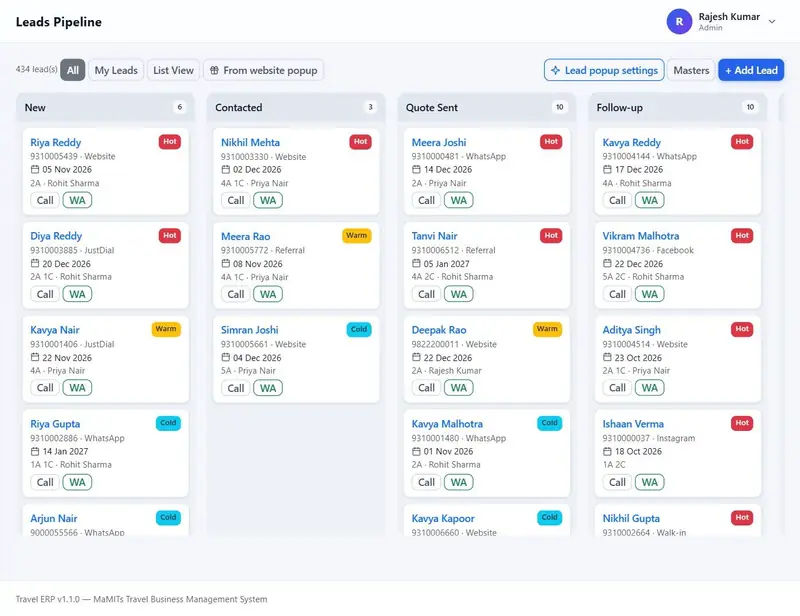800x616 pixels.
Task: Click the globe icon in website popup filter
Action: [x=214, y=70]
